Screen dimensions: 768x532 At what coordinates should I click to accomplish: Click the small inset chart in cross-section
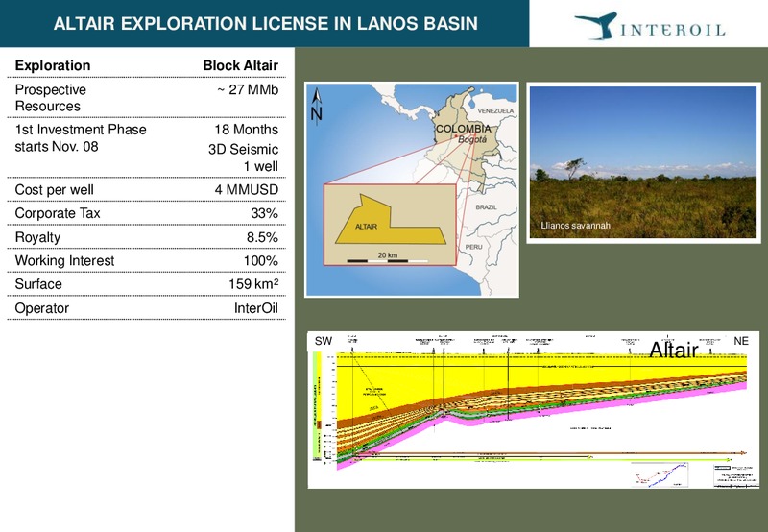point(660,474)
